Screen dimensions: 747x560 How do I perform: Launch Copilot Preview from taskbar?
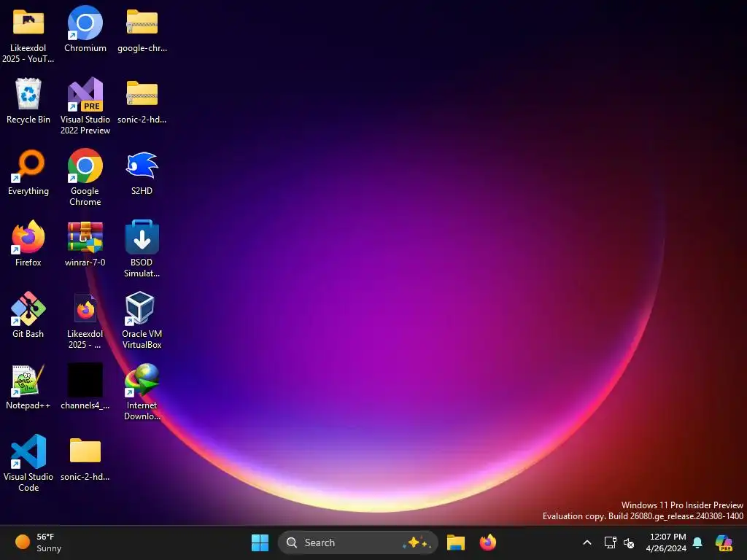[724, 542]
